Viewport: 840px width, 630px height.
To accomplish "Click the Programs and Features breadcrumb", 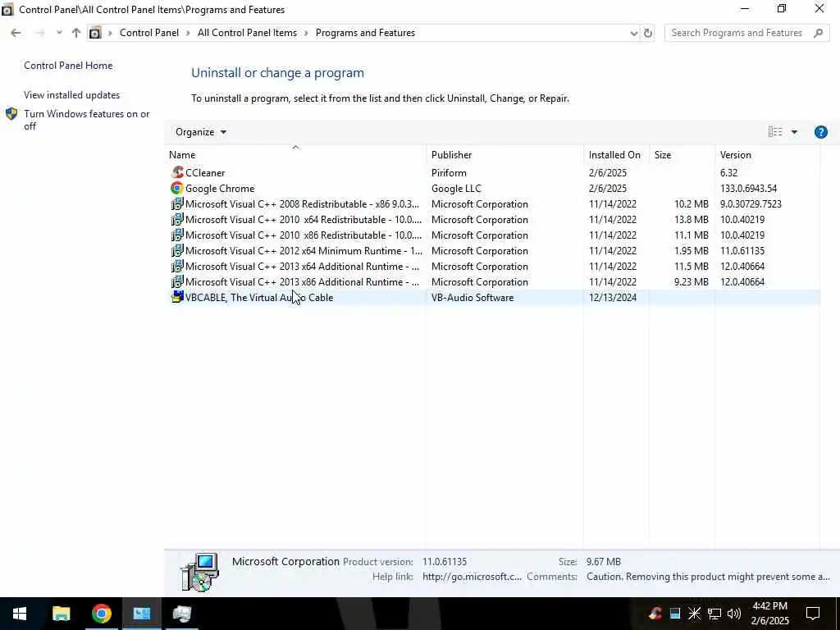I will (x=365, y=33).
